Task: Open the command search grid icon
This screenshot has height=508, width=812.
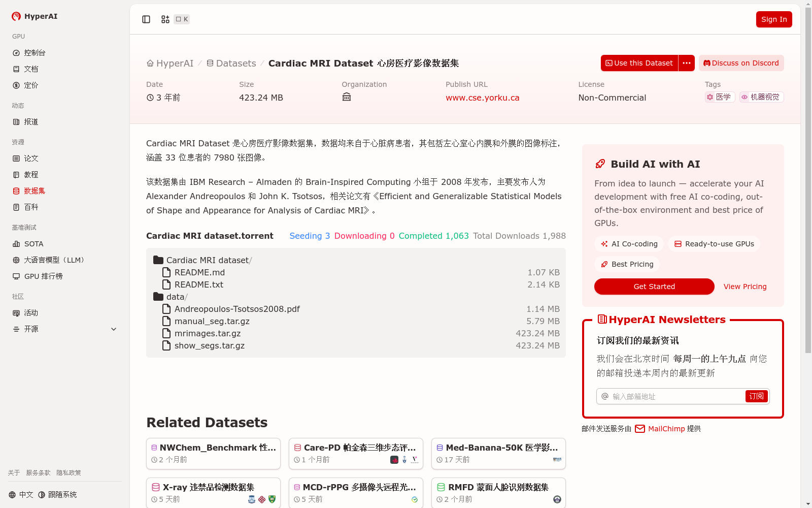Action: pyautogui.click(x=165, y=19)
